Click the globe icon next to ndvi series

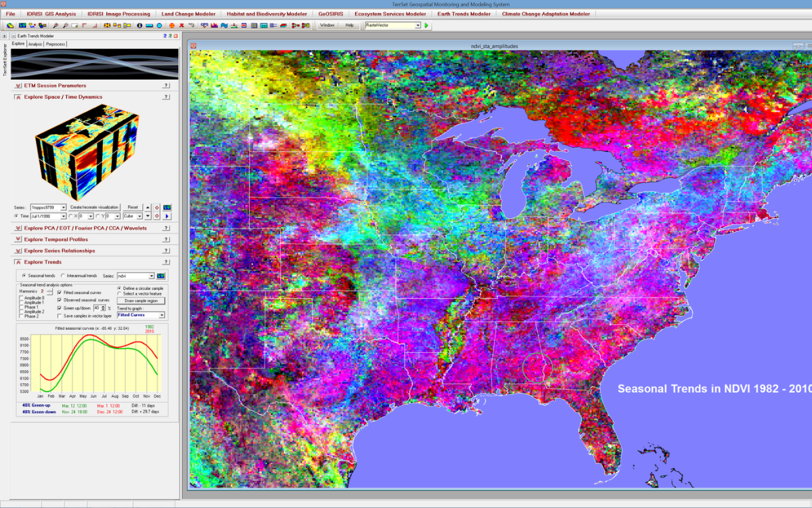coord(161,276)
